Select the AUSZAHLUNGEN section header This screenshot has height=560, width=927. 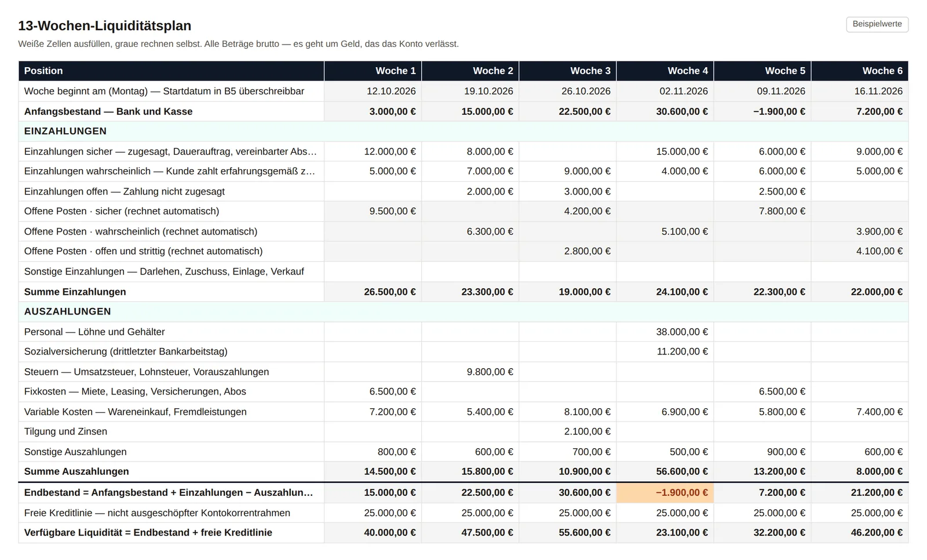(x=463, y=312)
